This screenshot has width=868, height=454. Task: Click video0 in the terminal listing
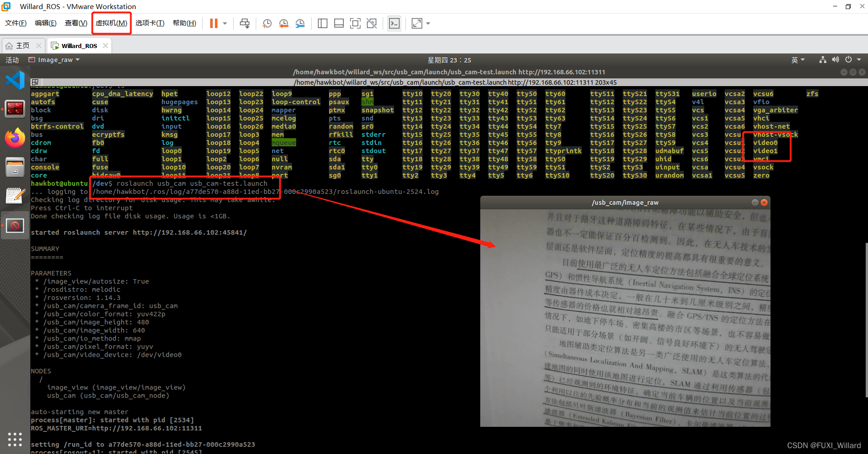click(x=765, y=143)
